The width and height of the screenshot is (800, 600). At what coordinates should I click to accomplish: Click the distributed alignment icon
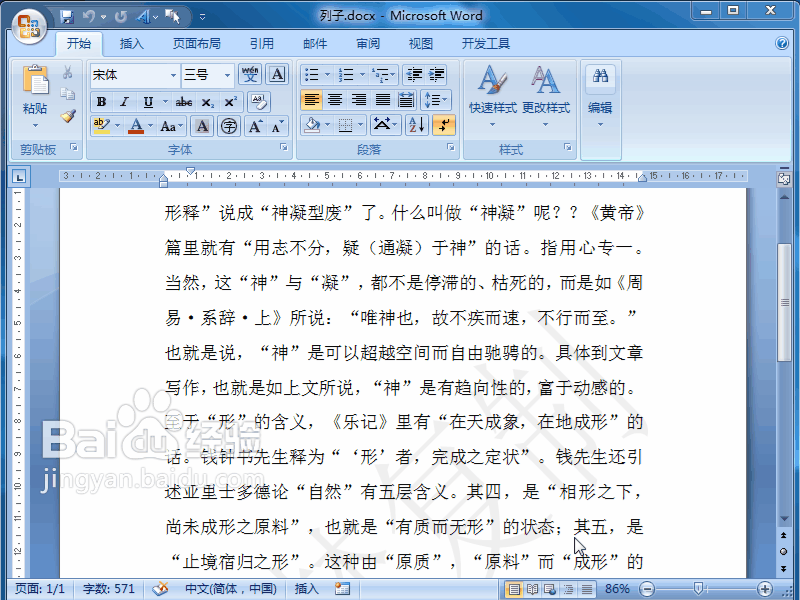(x=406, y=100)
